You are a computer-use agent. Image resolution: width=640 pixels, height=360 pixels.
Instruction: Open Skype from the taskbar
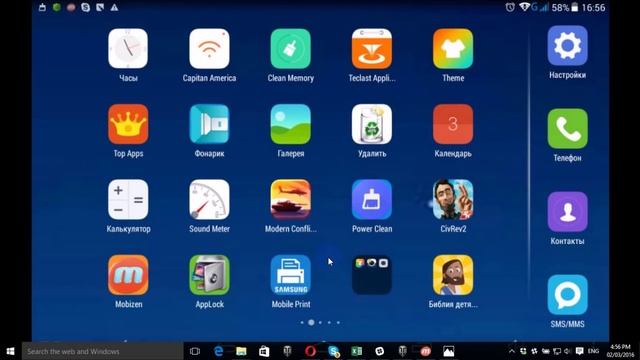pos(333,351)
